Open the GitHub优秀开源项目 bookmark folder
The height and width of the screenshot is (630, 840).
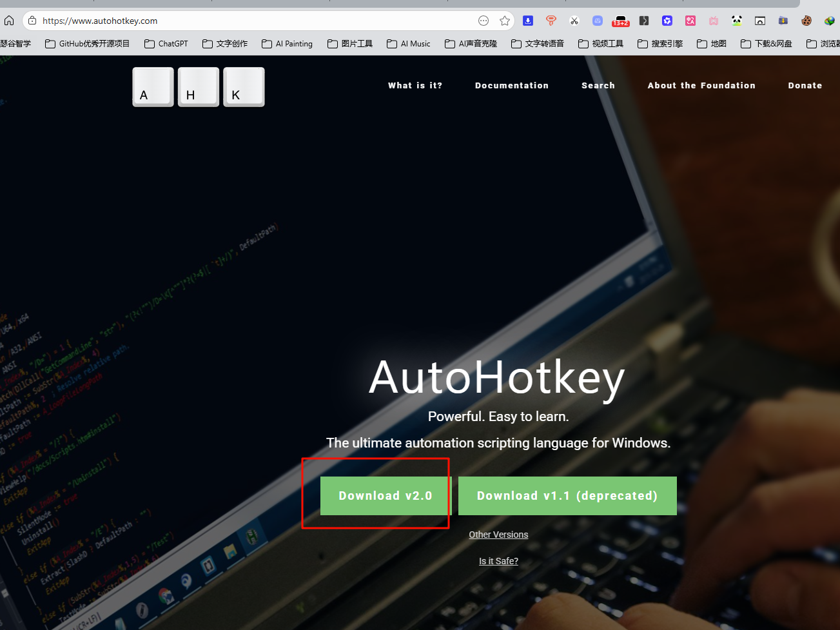[88, 44]
